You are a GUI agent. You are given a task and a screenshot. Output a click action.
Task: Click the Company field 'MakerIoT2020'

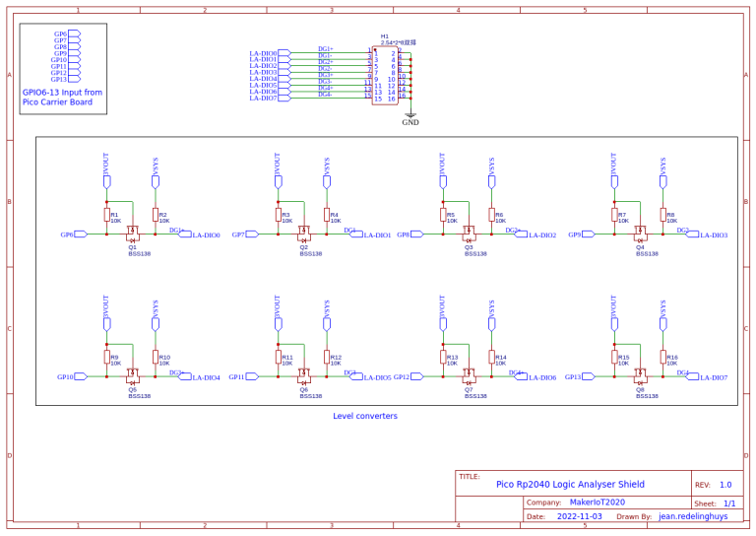click(598, 502)
